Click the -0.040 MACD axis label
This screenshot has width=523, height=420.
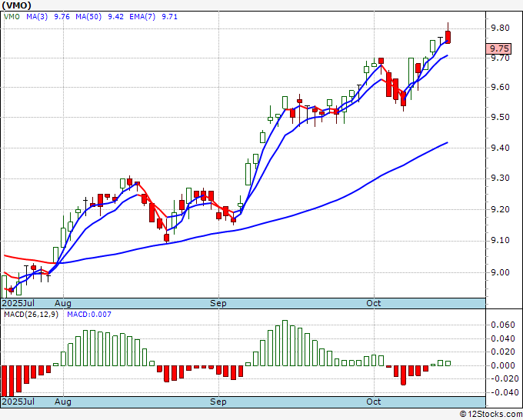pos(503,392)
